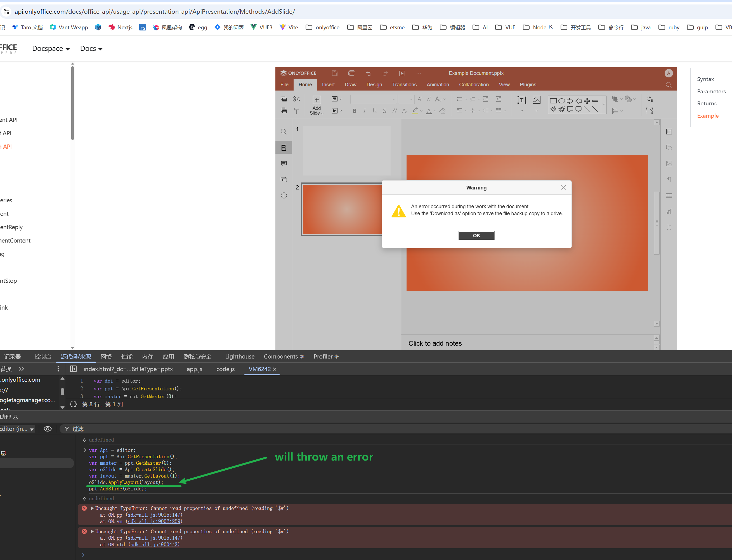The image size is (732, 560).
Task: Open the Lighthouse DevTools tab
Action: (239, 357)
